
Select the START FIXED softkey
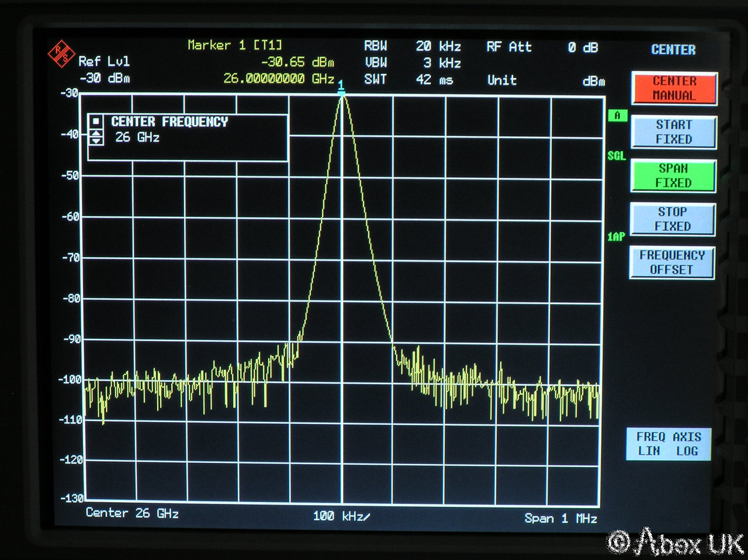point(673,132)
